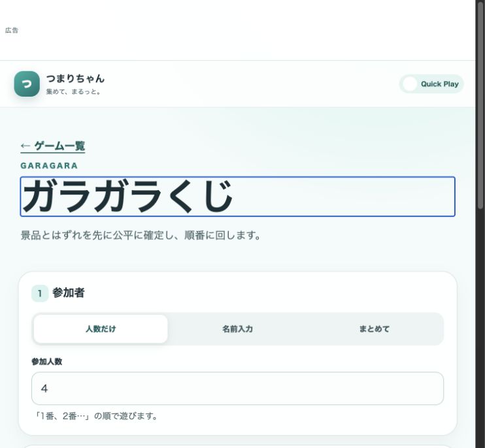Select the 人数だけ tab

tap(101, 328)
